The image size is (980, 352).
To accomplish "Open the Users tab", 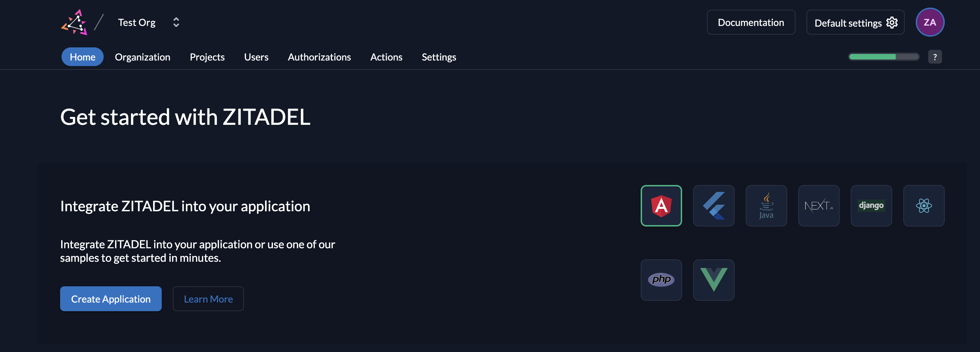I will [x=256, y=57].
